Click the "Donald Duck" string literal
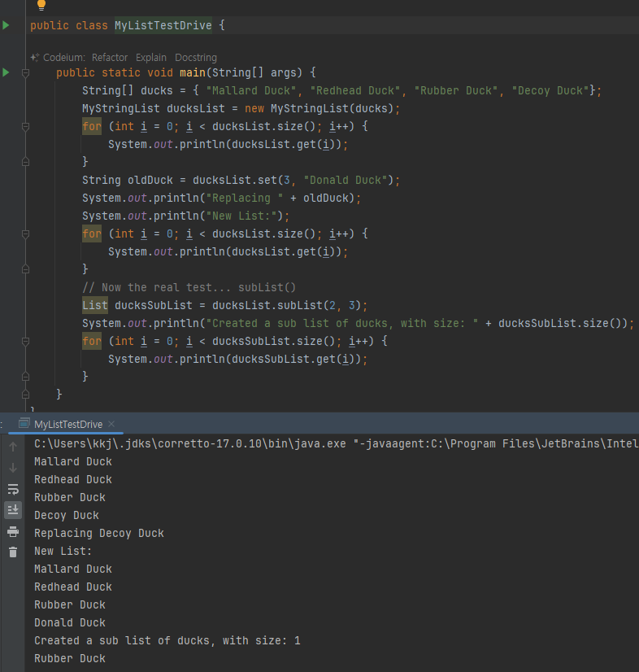Image resolution: width=639 pixels, height=672 pixels. coord(346,180)
